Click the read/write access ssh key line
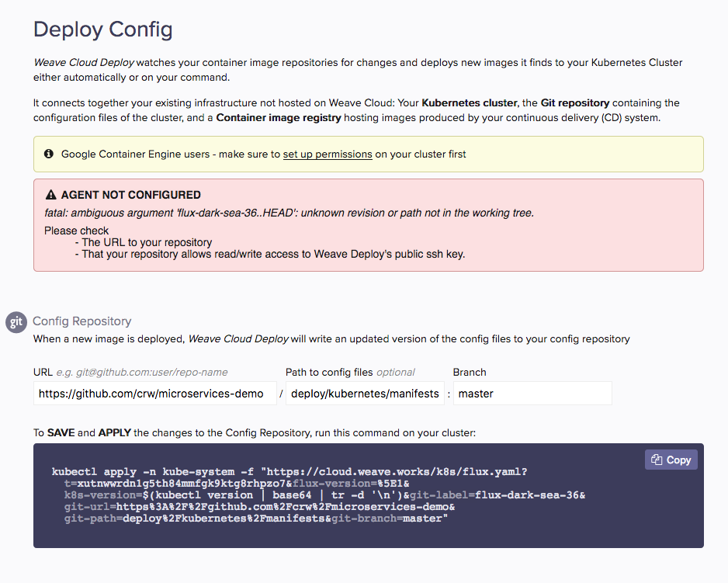 [x=270, y=254]
